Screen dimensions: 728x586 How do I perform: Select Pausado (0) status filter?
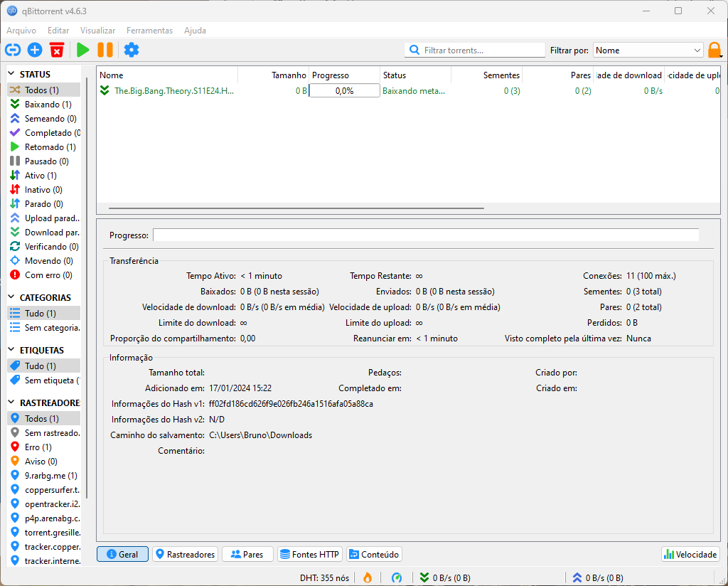[x=44, y=161]
